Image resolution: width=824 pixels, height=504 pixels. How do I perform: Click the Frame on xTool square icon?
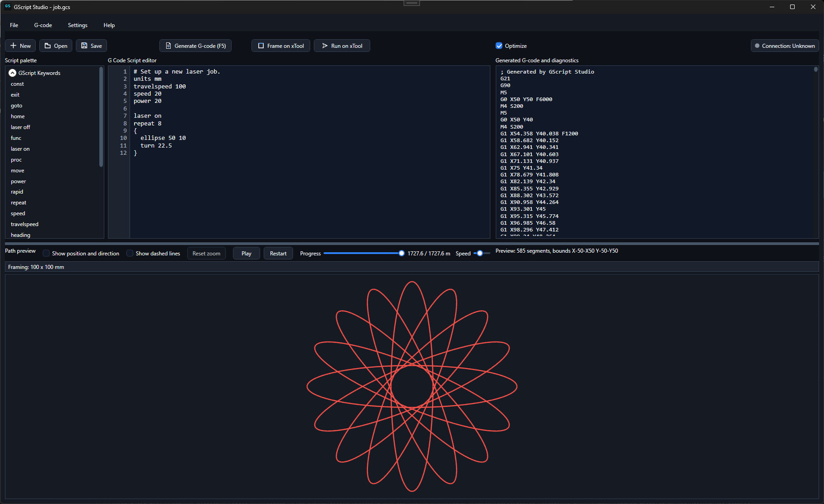261,46
